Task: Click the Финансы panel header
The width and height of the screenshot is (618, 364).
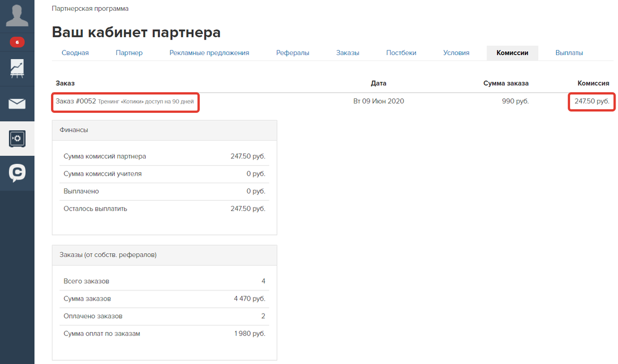Action: (164, 130)
